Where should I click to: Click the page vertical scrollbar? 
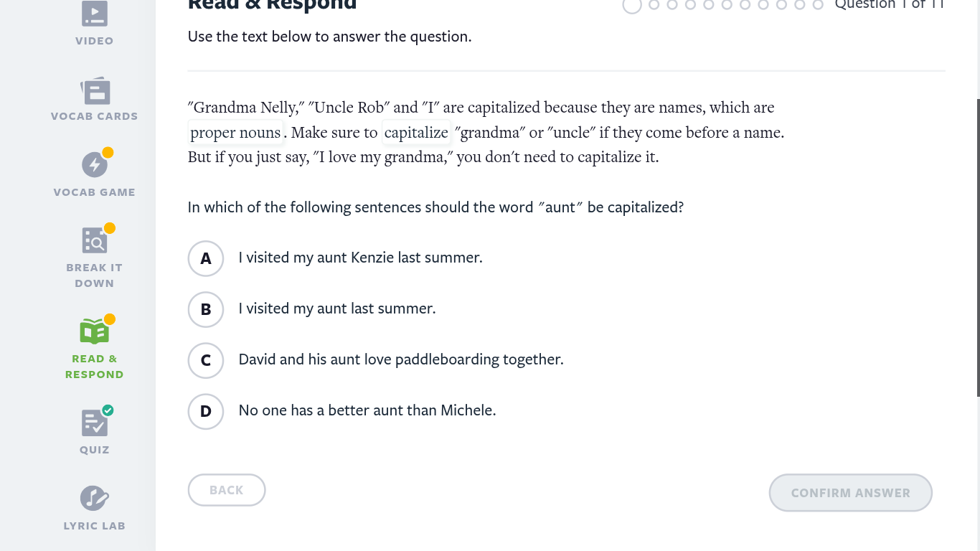977,248
